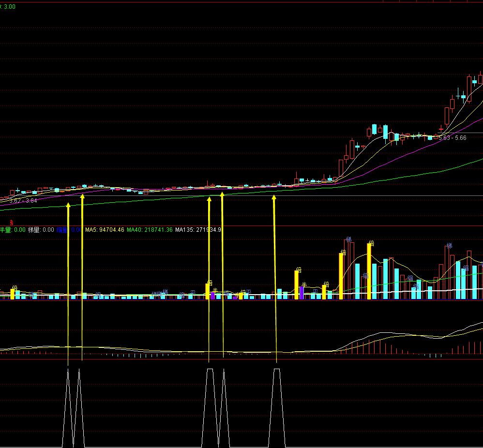Click the 半量: 0.00 readout
Screen dimensions: 483x448
pyautogui.click(x=13, y=230)
